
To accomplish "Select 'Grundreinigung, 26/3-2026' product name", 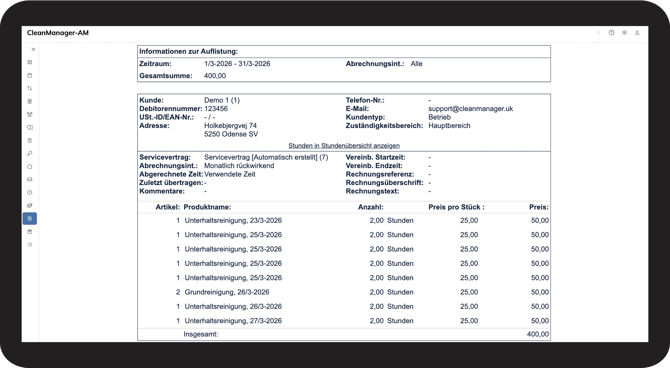I will 226,292.
